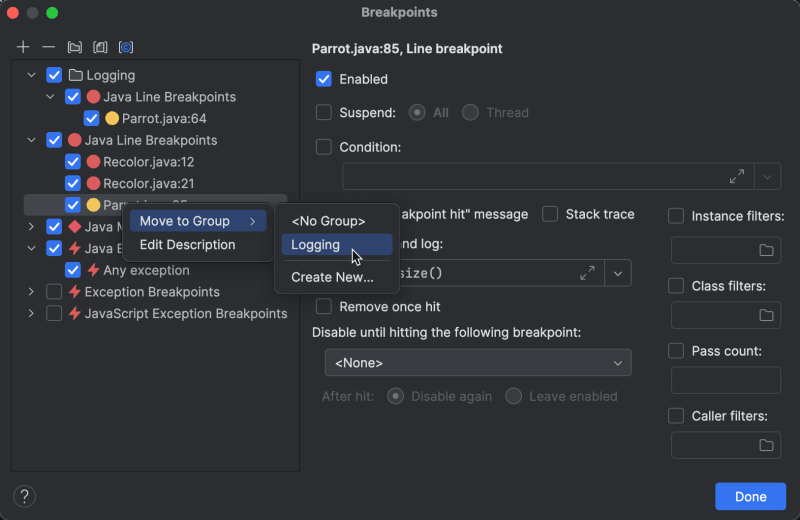
Task: Browse Class filters folder icon
Action: pyautogui.click(x=766, y=315)
